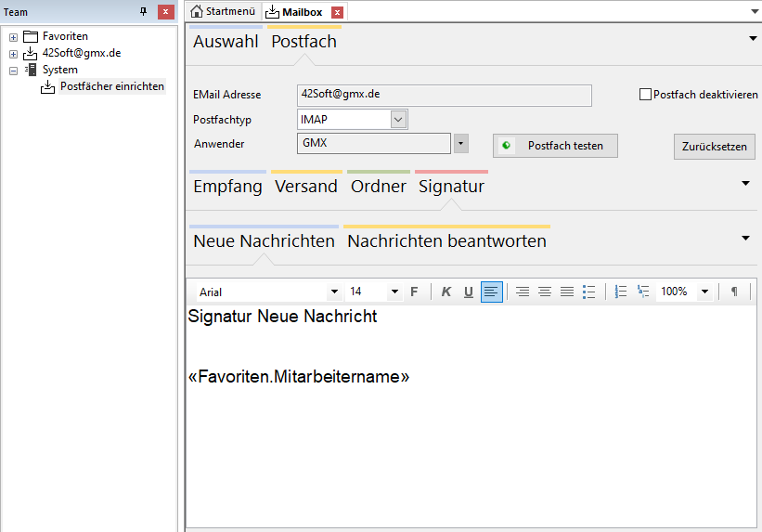Select centered text alignment
The height and width of the screenshot is (532, 762).
pos(544,292)
